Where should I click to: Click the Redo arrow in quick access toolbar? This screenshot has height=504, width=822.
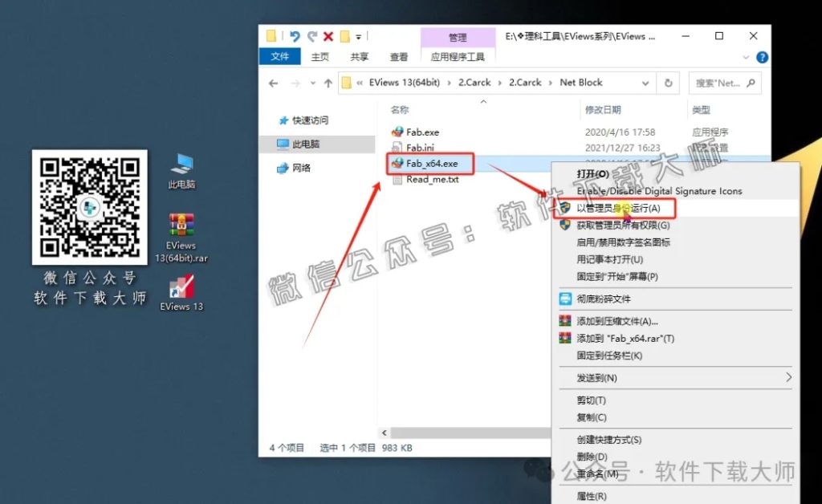point(313,37)
